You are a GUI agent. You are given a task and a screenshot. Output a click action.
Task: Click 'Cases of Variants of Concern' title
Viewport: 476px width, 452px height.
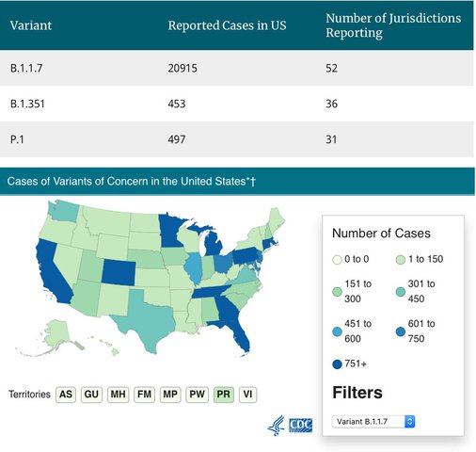(132, 182)
